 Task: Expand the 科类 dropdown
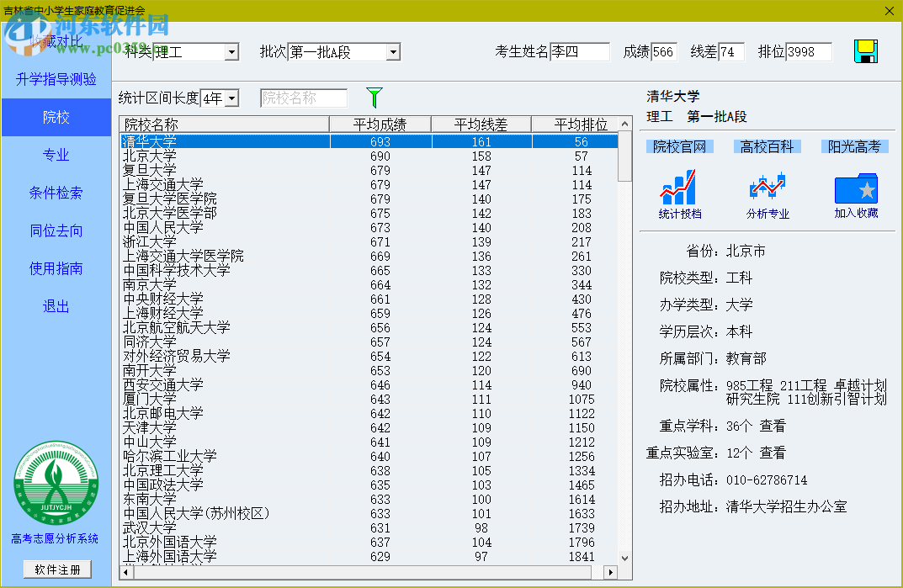pos(231,53)
